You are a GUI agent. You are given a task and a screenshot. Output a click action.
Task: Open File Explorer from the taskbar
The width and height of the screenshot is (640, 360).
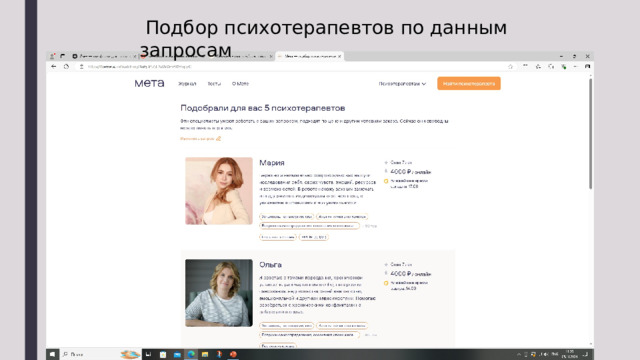[205, 354]
